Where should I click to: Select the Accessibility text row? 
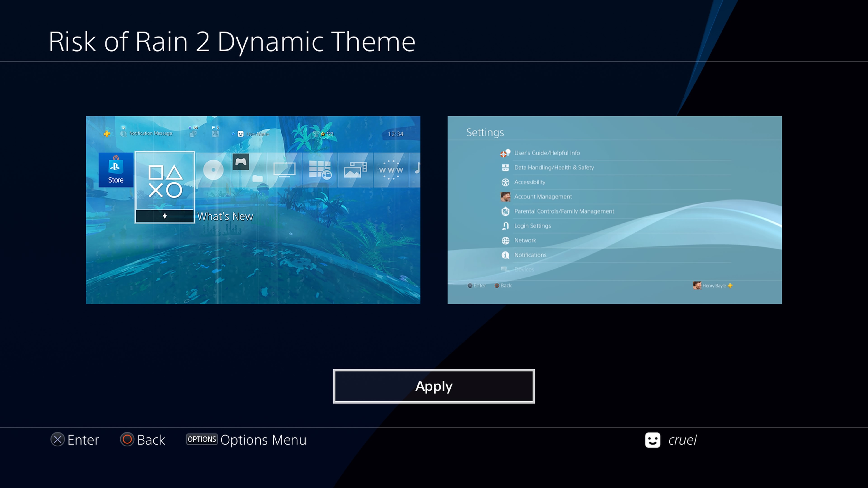(530, 182)
